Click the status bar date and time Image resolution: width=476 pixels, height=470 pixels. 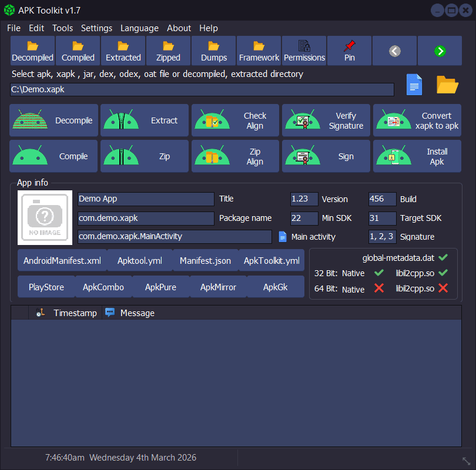pyautogui.click(x=121, y=458)
